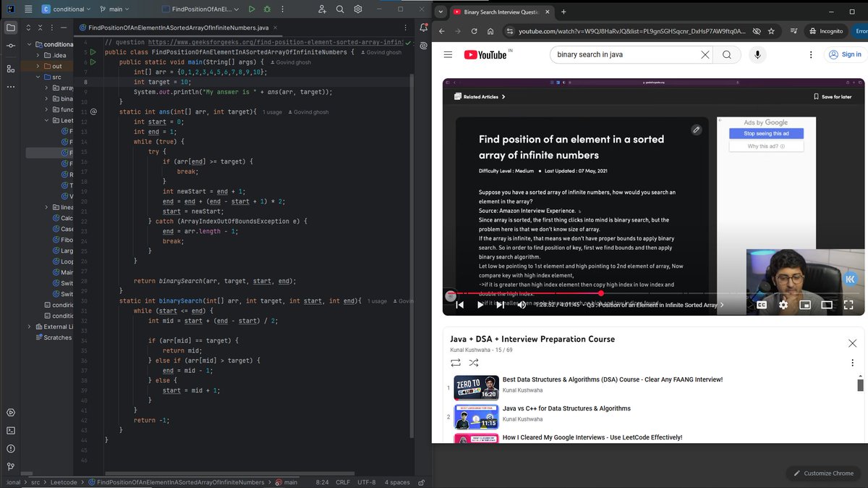The image size is (868, 488).
Task: Click the YouTube Sign in button
Action: [x=845, y=54]
